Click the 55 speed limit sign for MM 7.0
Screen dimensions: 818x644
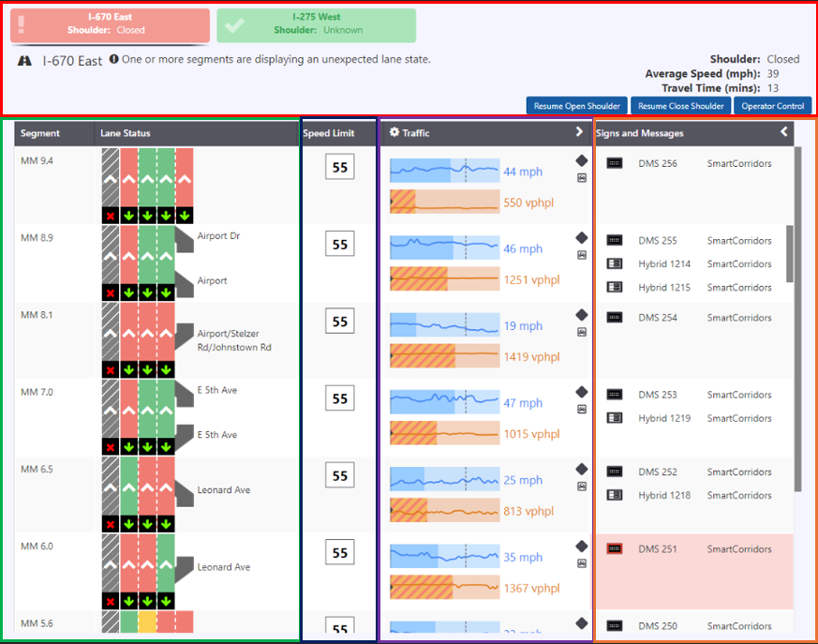(339, 398)
